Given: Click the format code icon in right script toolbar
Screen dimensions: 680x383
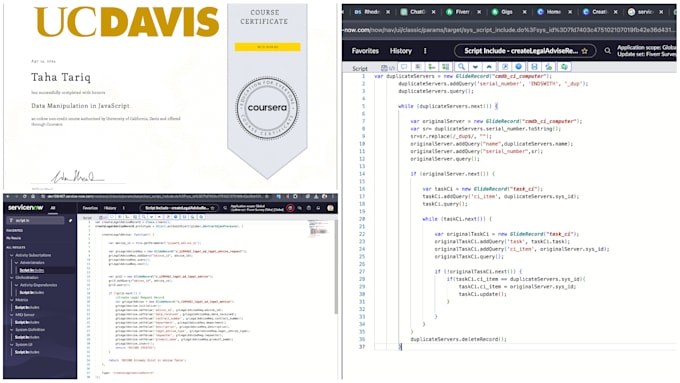Looking at the screenshot, I should [418, 67].
